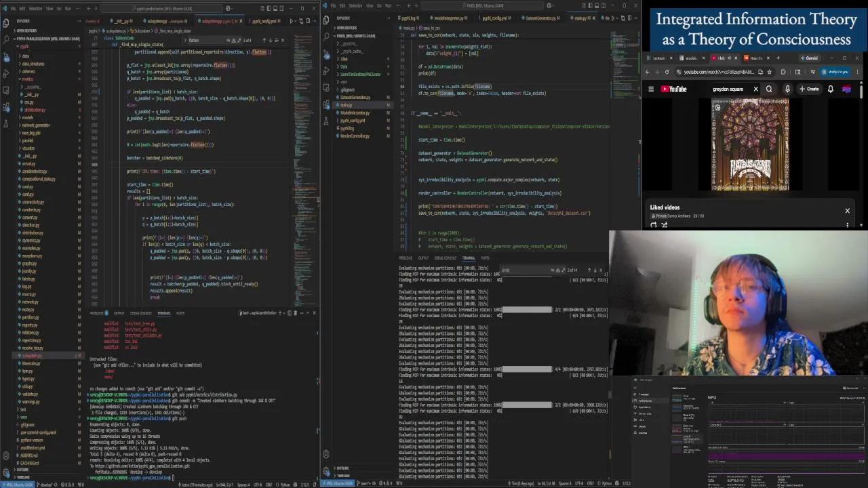Bookmark this page with star icon

[769, 72]
